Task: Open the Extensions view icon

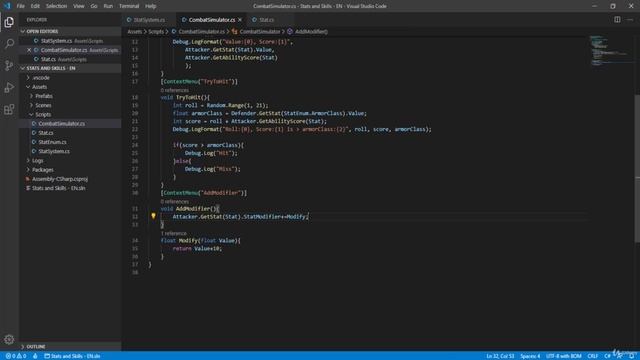Action: pos(9,109)
